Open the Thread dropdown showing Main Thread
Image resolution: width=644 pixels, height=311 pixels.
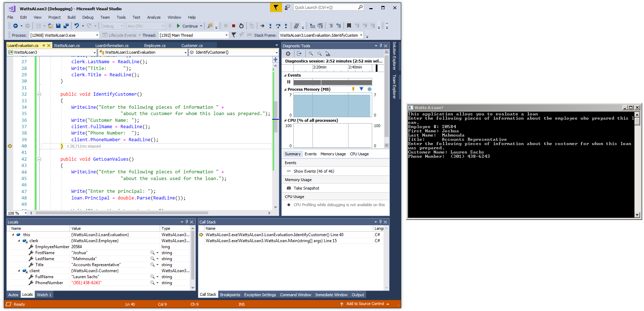(194, 35)
